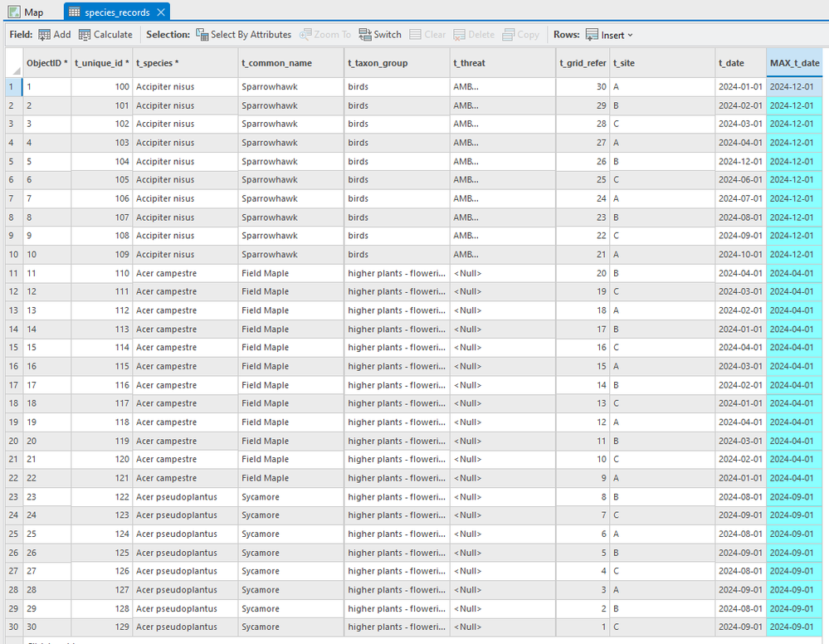Open Select By Attributes
The height and width of the screenshot is (644, 829).
point(243,34)
